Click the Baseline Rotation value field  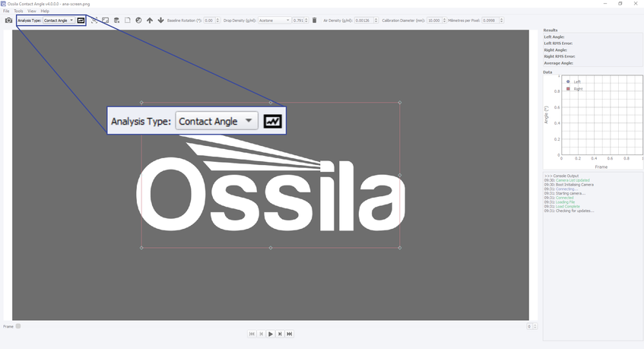click(x=209, y=20)
